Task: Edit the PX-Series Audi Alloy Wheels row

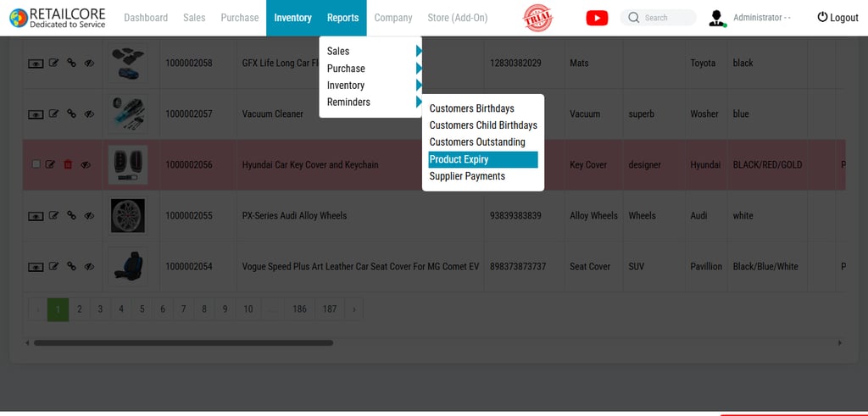Action: coord(53,215)
